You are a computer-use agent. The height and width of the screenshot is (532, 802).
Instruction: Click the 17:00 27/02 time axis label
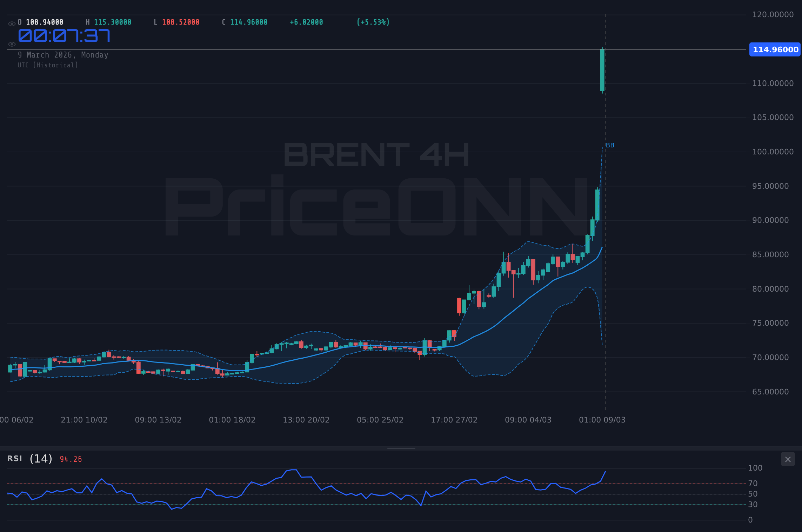point(454,420)
